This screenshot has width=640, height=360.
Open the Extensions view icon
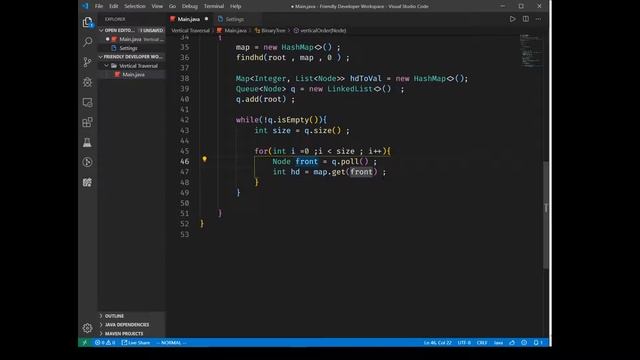tap(87, 122)
